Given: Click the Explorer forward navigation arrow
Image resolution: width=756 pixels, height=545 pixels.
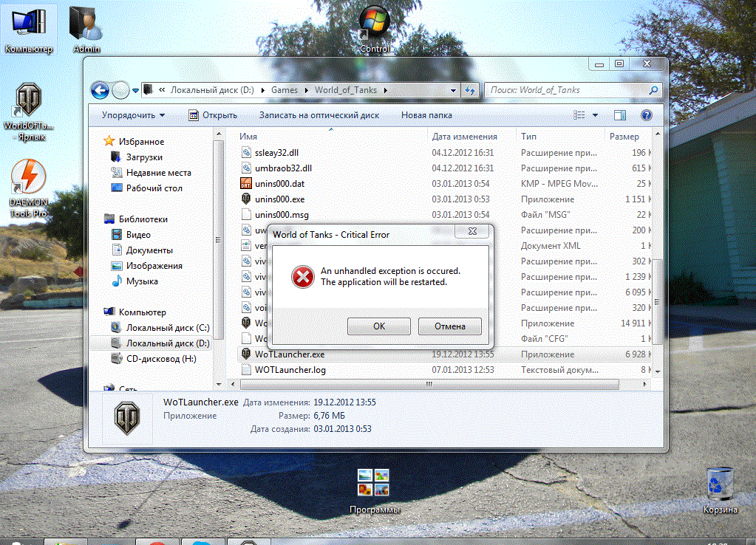Looking at the screenshot, I should [120, 90].
